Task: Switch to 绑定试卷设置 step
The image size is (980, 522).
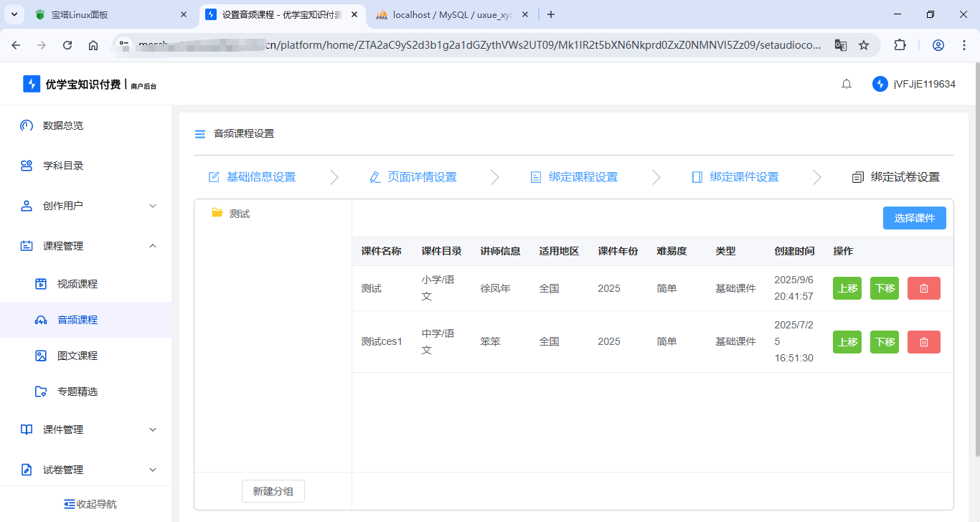Action: tap(895, 177)
